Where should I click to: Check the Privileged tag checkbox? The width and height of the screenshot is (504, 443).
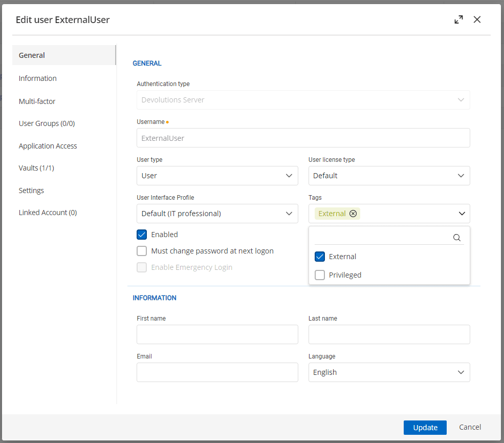(x=320, y=275)
